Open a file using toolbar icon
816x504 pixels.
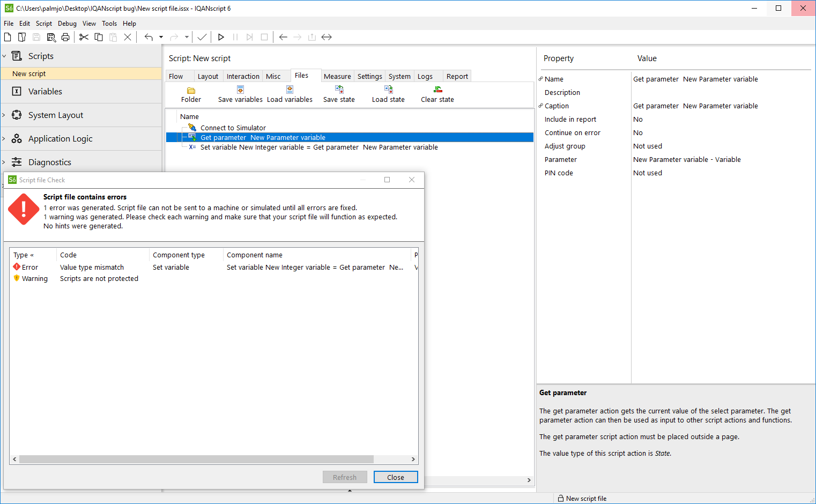[22, 37]
